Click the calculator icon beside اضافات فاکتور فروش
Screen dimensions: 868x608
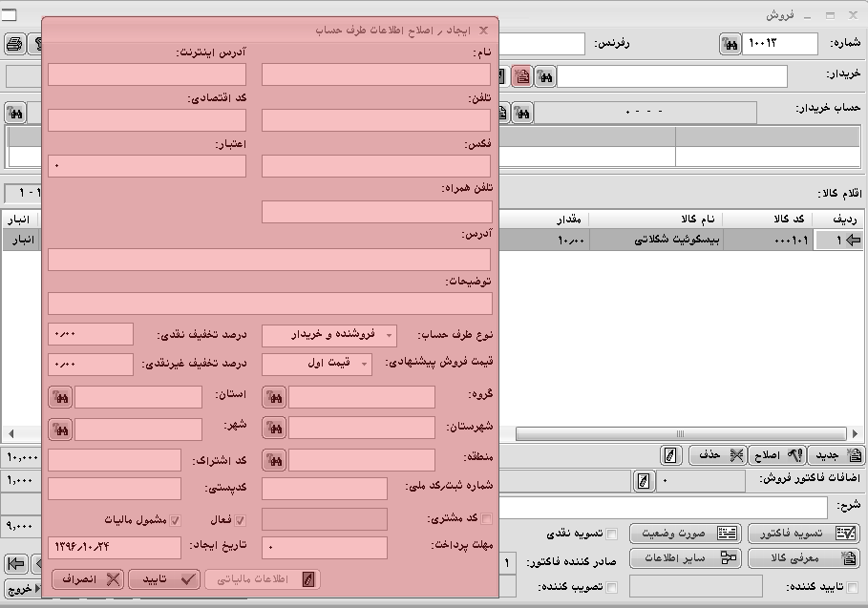point(646,480)
